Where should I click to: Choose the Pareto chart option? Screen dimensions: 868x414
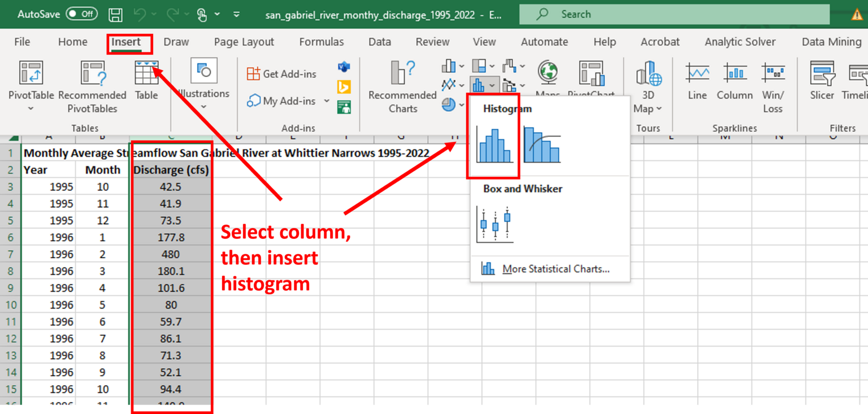pyautogui.click(x=542, y=146)
